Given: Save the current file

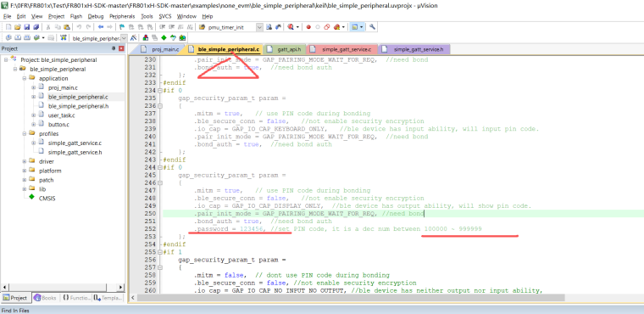Looking at the screenshot, I should (x=27, y=27).
